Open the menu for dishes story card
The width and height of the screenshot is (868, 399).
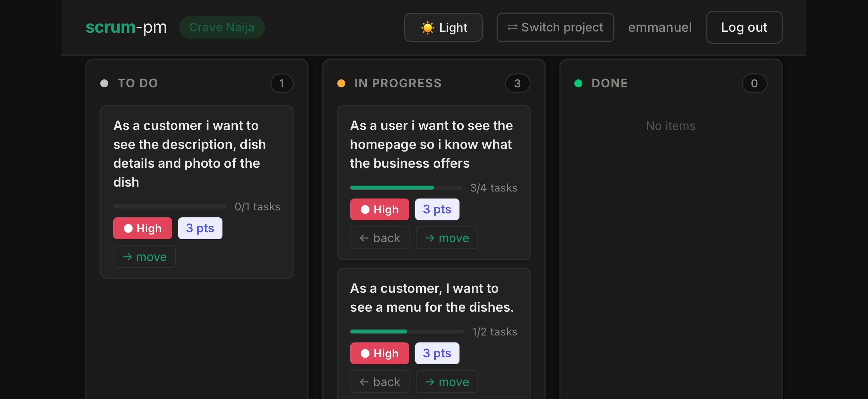click(x=434, y=333)
